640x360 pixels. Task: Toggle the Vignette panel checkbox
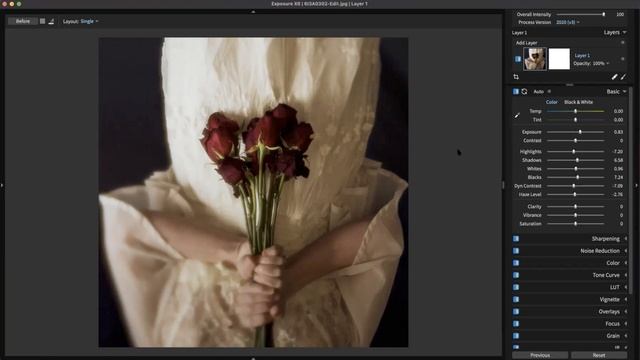[516, 300]
